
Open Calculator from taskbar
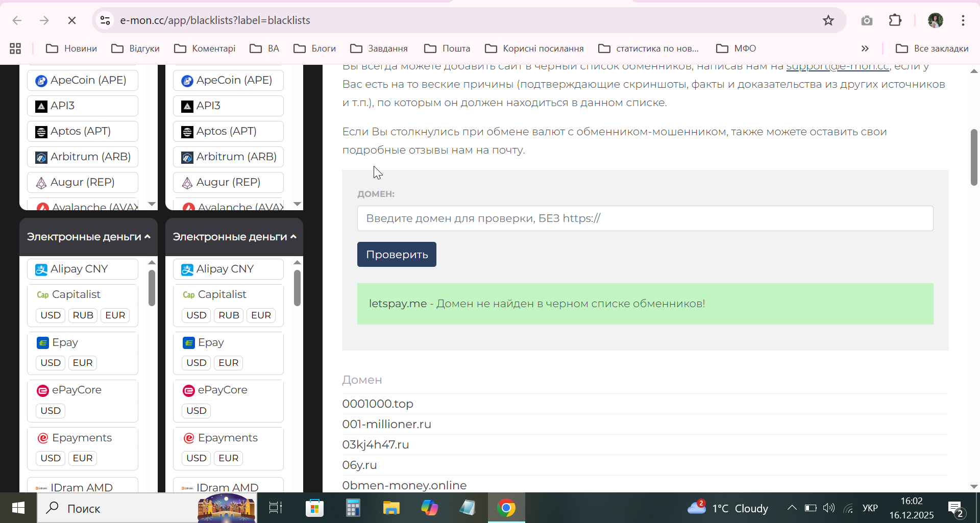tap(353, 508)
